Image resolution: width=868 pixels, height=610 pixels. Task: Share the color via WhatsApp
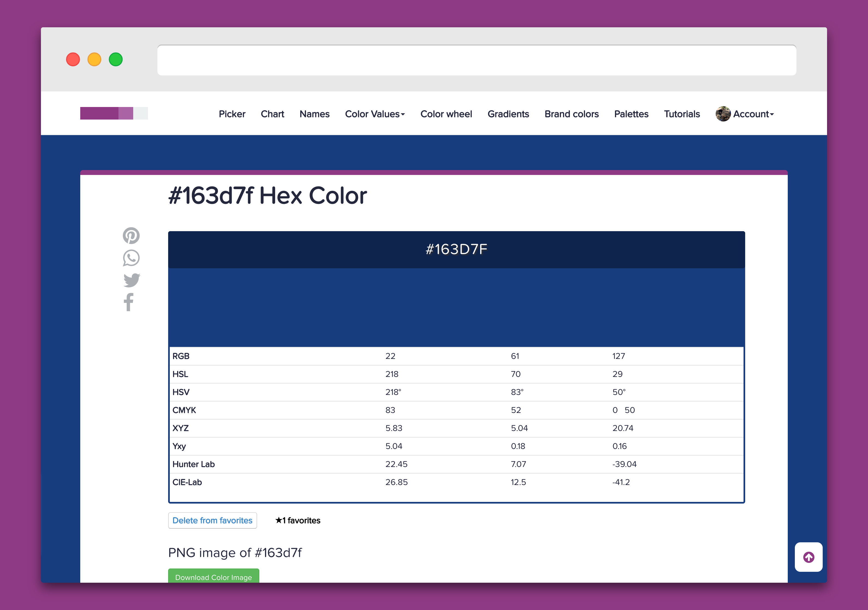[131, 257]
